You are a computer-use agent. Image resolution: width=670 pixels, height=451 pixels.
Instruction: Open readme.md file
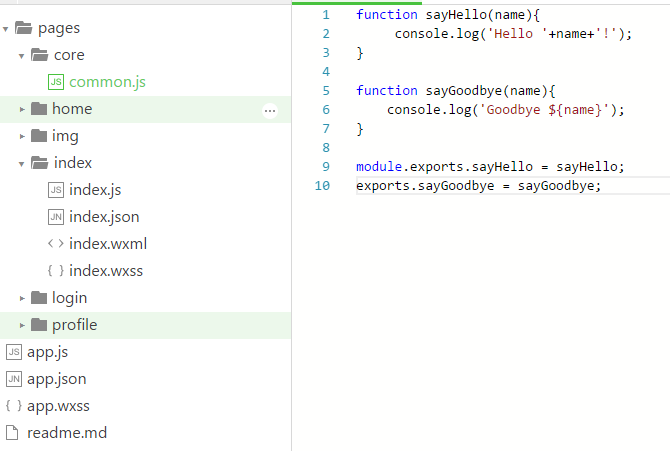coord(67,433)
